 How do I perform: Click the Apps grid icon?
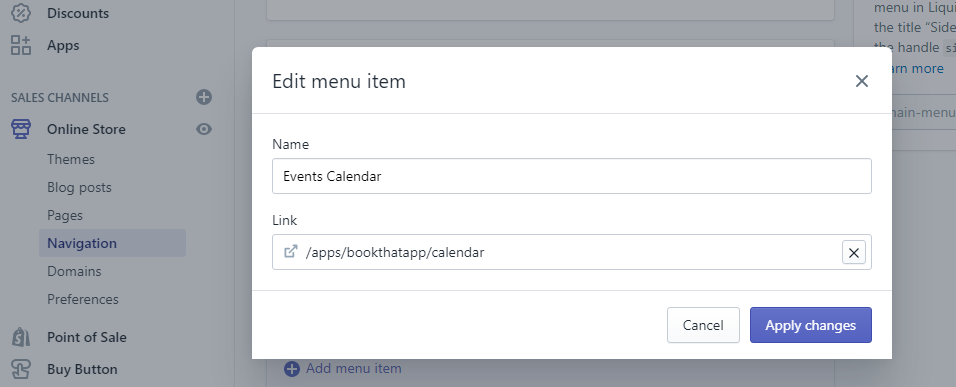pos(21,45)
